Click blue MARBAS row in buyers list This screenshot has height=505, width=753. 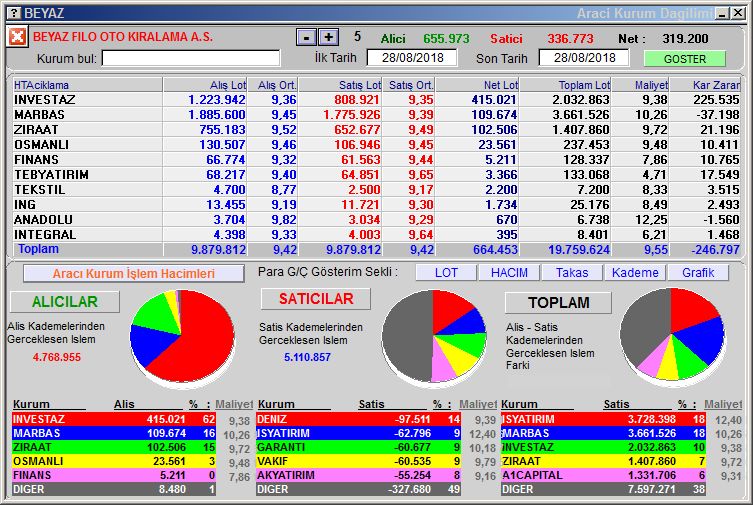(114, 433)
